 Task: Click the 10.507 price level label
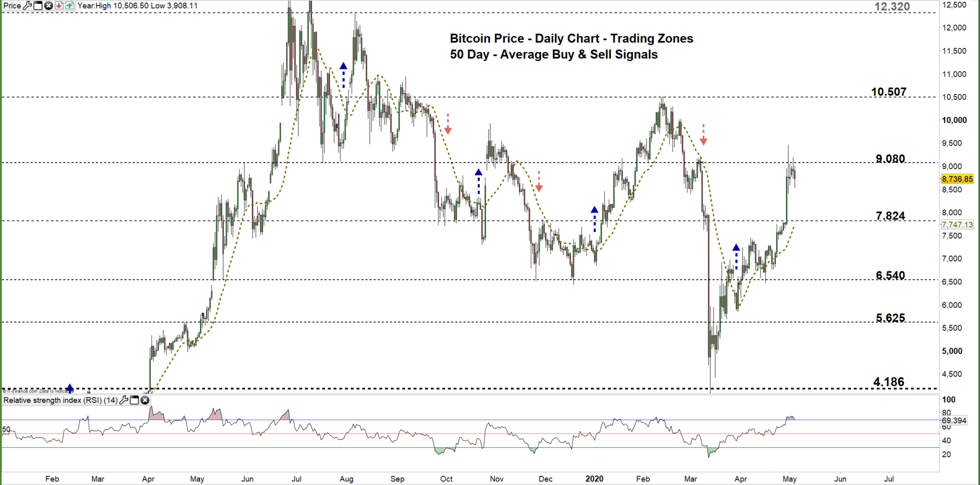889,92
